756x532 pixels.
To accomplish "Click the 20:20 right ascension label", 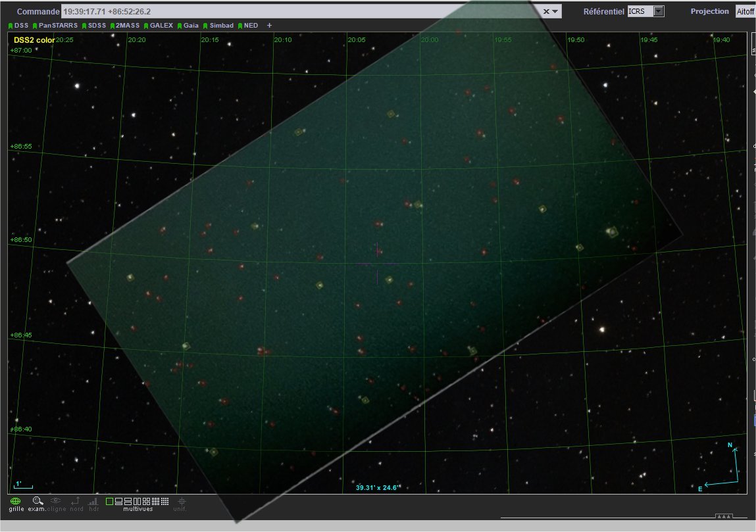I will pos(137,40).
